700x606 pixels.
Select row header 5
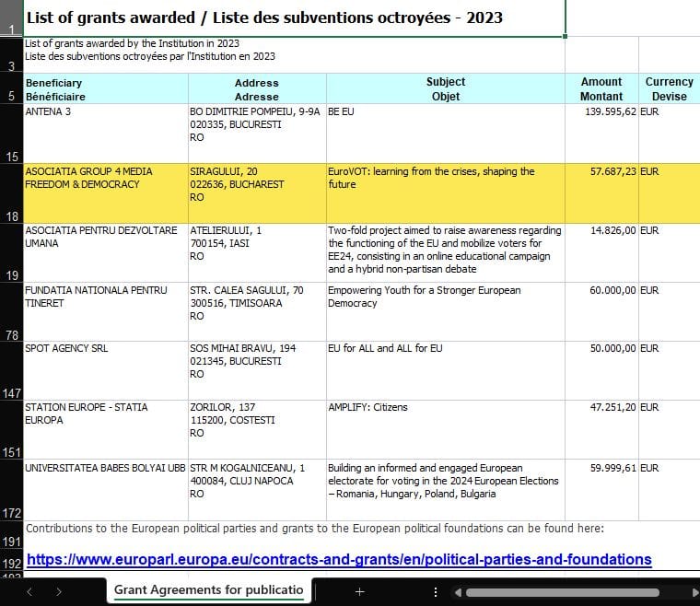click(x=12, y=88)
